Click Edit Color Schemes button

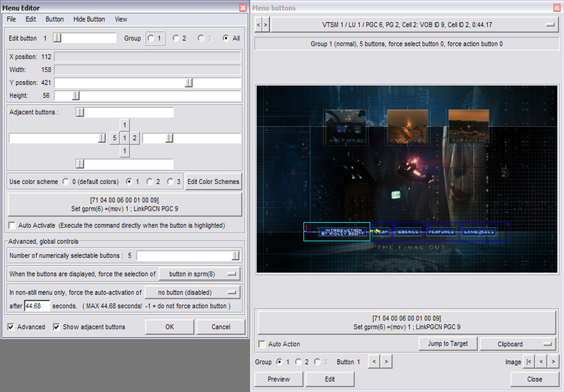click(214, 182)
